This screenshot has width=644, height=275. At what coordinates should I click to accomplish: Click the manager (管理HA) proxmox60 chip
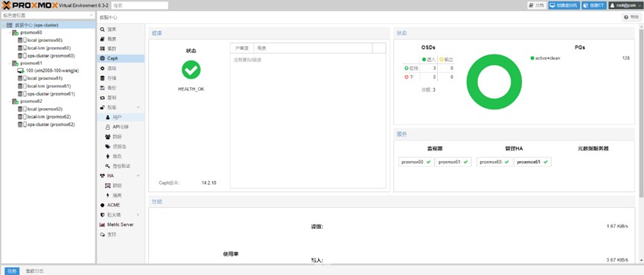[x=495, y=162]
